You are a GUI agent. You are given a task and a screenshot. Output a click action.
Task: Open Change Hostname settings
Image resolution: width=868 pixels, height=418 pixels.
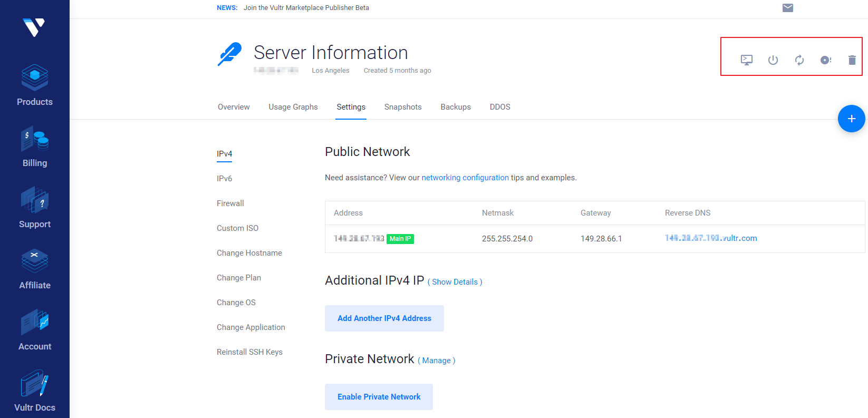[x=249, y=253]
